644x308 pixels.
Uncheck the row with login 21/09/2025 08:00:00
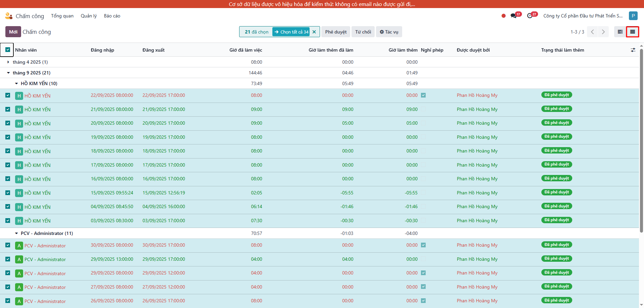click(x=8, y=109)
